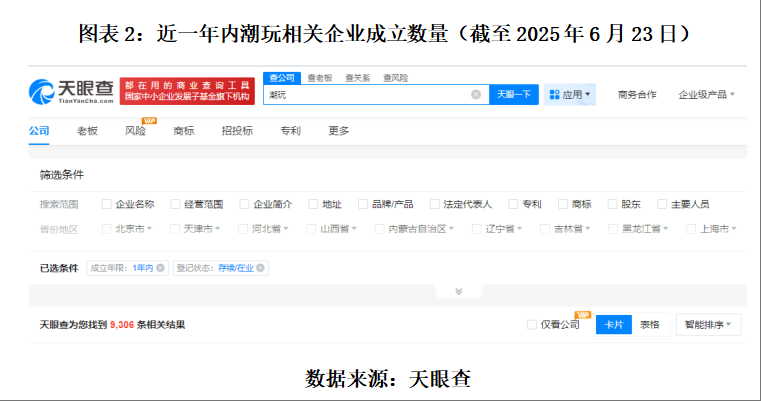Clear the search box with the X icon

tap(476, 95)
